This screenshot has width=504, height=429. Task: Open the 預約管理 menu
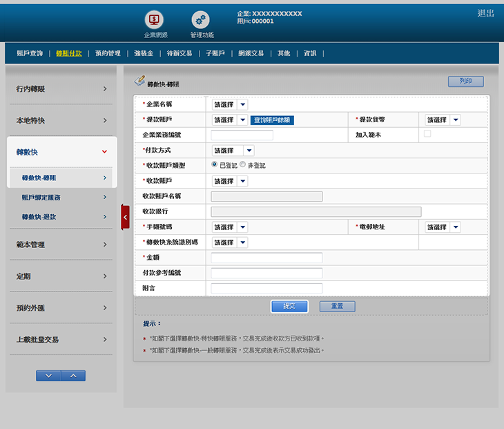(108, 53)
